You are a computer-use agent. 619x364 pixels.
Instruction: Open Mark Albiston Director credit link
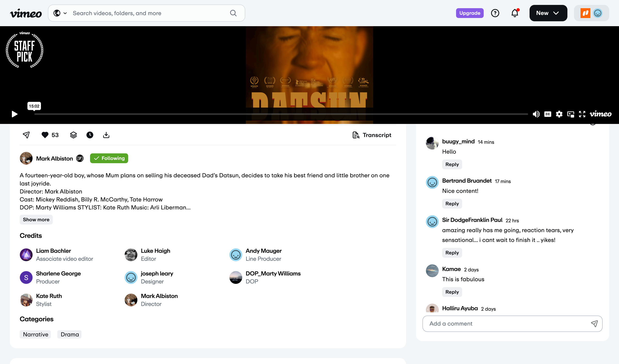click(x=159, y=296)
